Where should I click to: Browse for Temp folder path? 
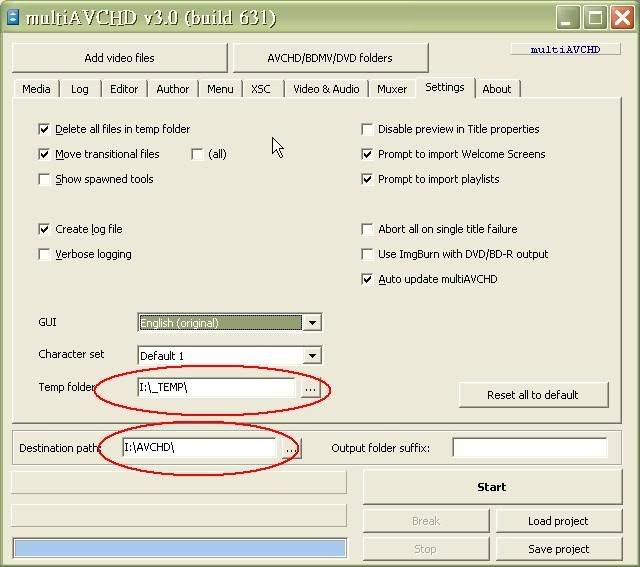[x=310, y=388]
